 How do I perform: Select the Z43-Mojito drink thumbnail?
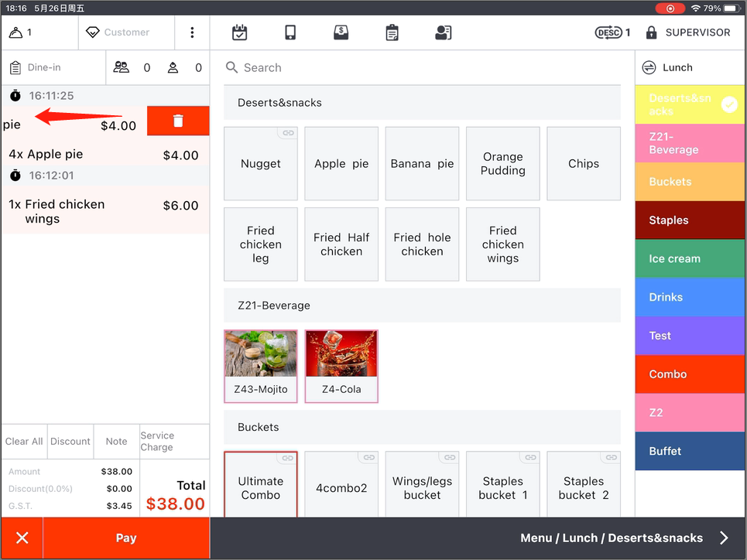click(x=261, y=366)
